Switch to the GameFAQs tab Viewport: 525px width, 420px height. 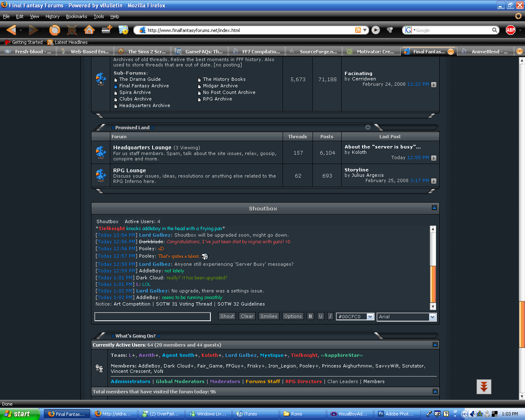coord(200,52)
